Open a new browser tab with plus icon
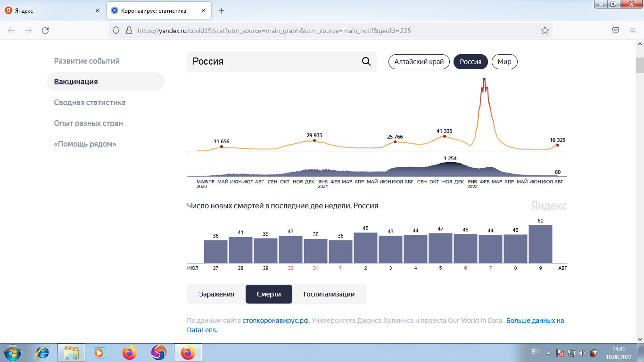This screenshot has height=362, width=644. tap(221, 11)
